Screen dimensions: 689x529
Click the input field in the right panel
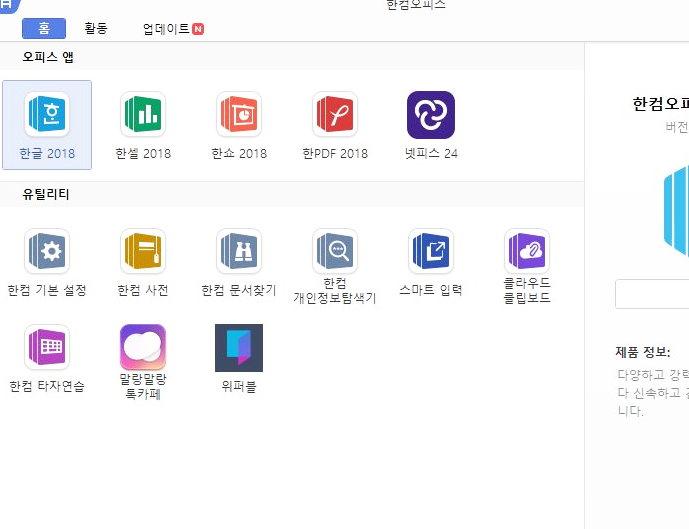click(x=652, y=293)
